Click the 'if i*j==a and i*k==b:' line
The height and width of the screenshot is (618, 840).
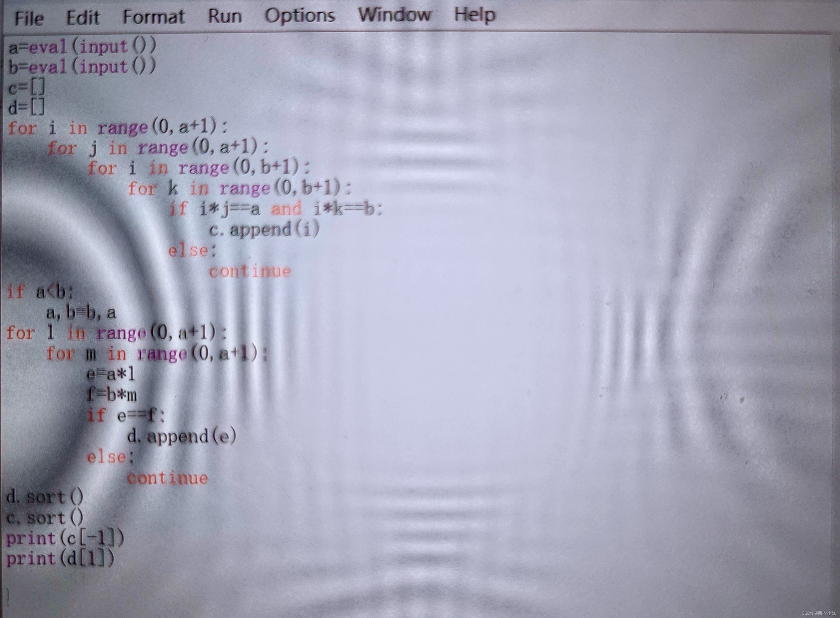pos(276,209)
